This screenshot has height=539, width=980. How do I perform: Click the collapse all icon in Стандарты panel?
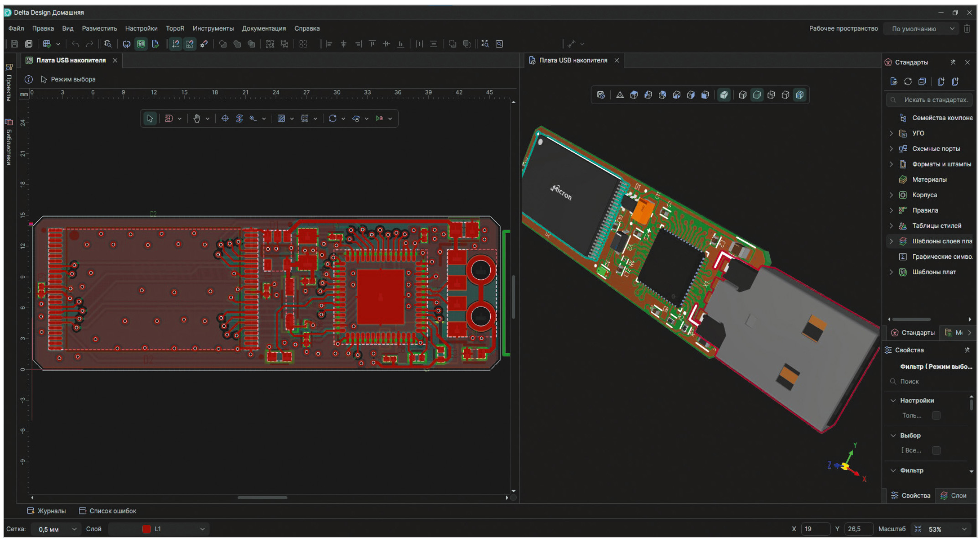pos(922,82)
